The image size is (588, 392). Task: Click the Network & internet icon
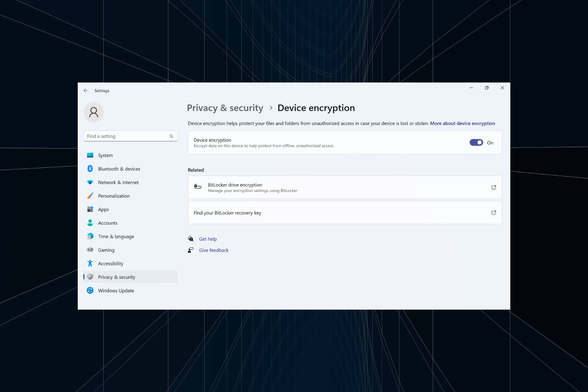pos(91,182)
